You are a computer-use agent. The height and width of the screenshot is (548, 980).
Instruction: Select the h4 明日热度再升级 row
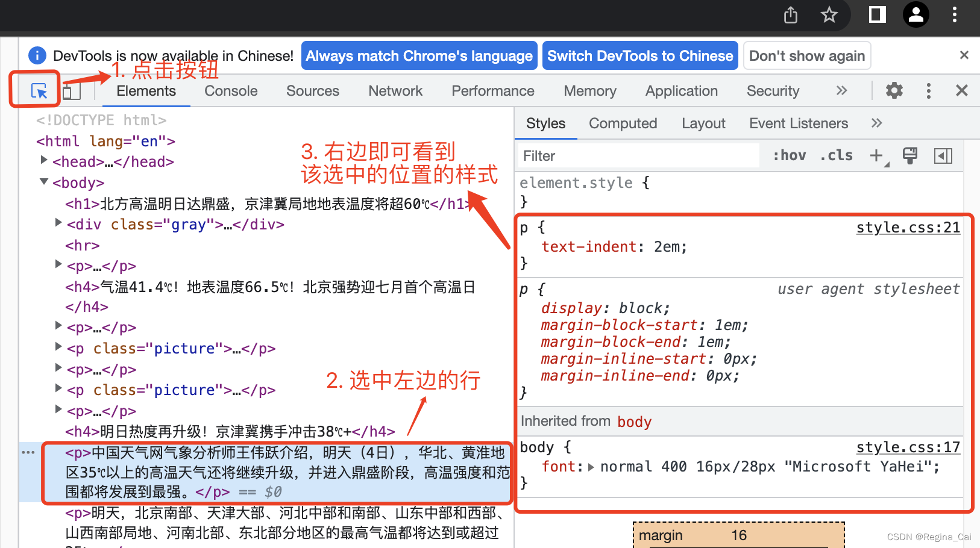tap(266, 432)
